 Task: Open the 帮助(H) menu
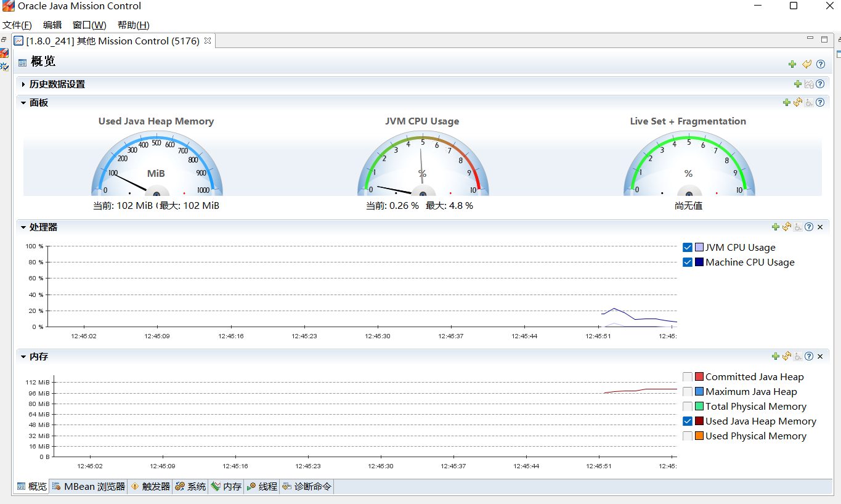pos(134,25)
